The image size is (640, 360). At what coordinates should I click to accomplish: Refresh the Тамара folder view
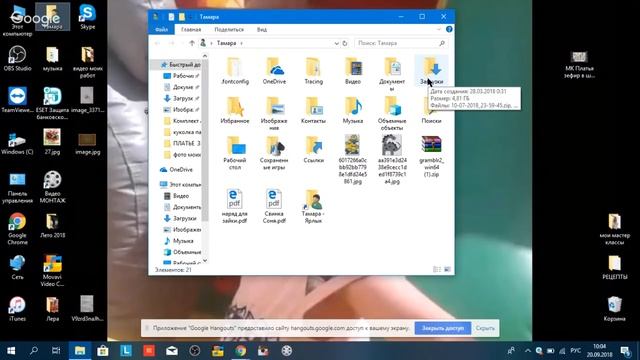(345, 43)
